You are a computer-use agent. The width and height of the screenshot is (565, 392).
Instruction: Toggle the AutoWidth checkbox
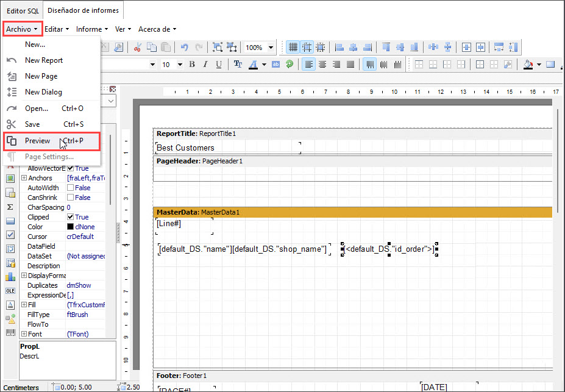[71, 188]
